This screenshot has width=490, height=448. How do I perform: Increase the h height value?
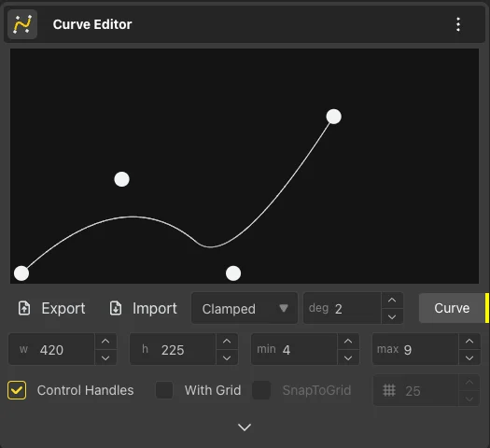point(227,342)
